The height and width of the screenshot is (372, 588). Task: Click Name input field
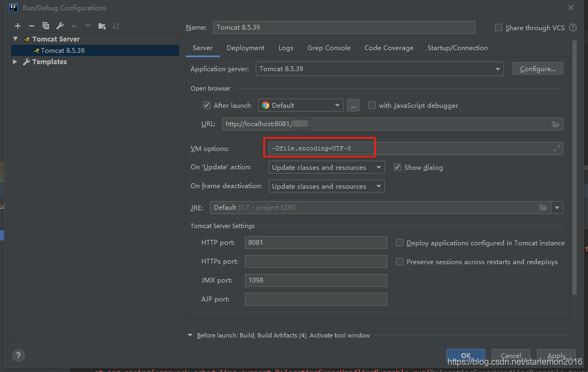pyautogui.click(x=344, y=27)
